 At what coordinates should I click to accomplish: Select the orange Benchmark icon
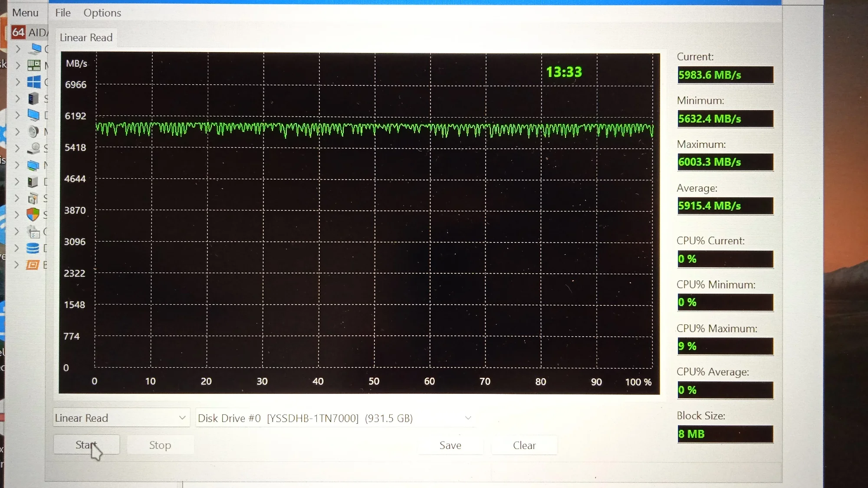point(33,265)
